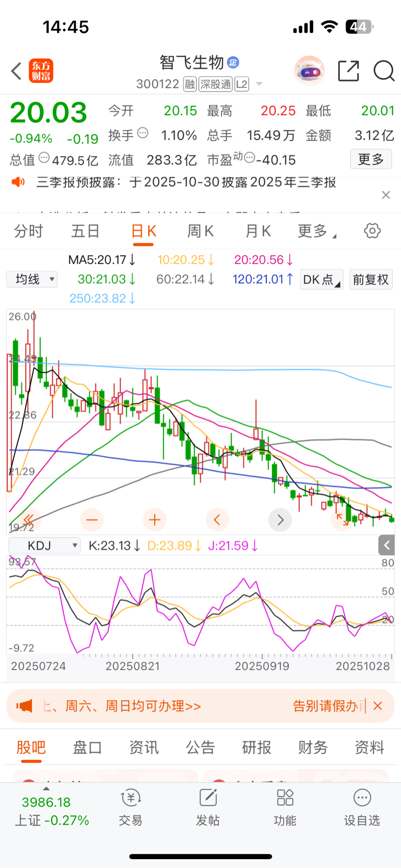Jump chart to earliest with double arrow
Screen dimensions: 401x868
(x=29, y=520)
